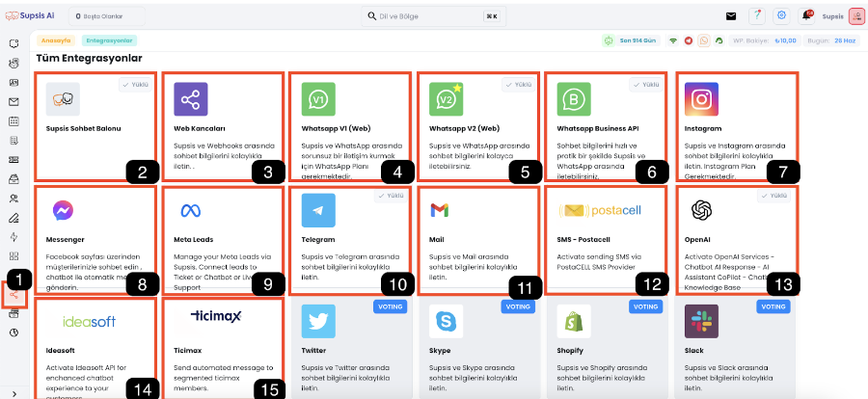
Task: Click the Son 914 Gün badge
Action: (x=638, y=40)
